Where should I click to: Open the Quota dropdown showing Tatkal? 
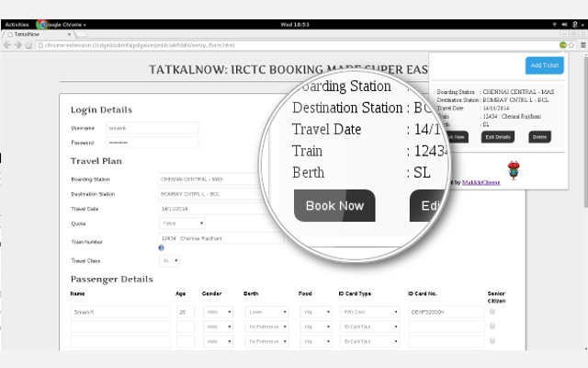[x=182, y=224]
